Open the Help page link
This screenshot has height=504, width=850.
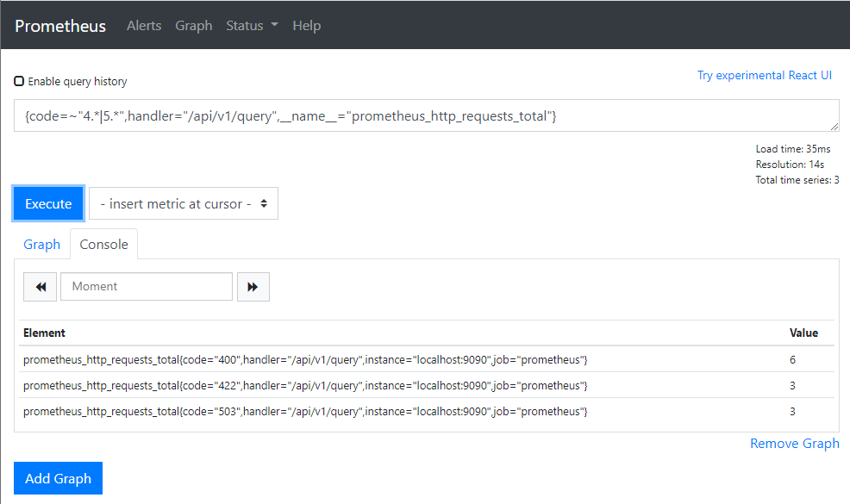coord(306,26)
